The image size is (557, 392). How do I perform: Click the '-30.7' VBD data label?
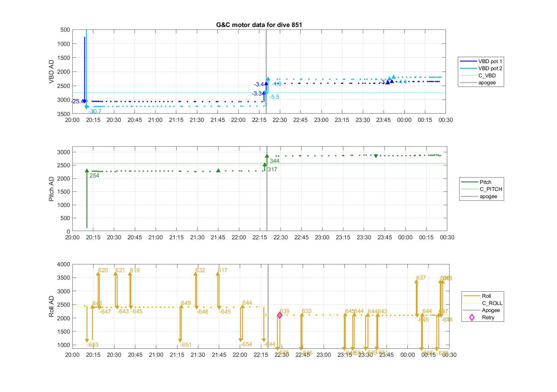pos(95,111)
